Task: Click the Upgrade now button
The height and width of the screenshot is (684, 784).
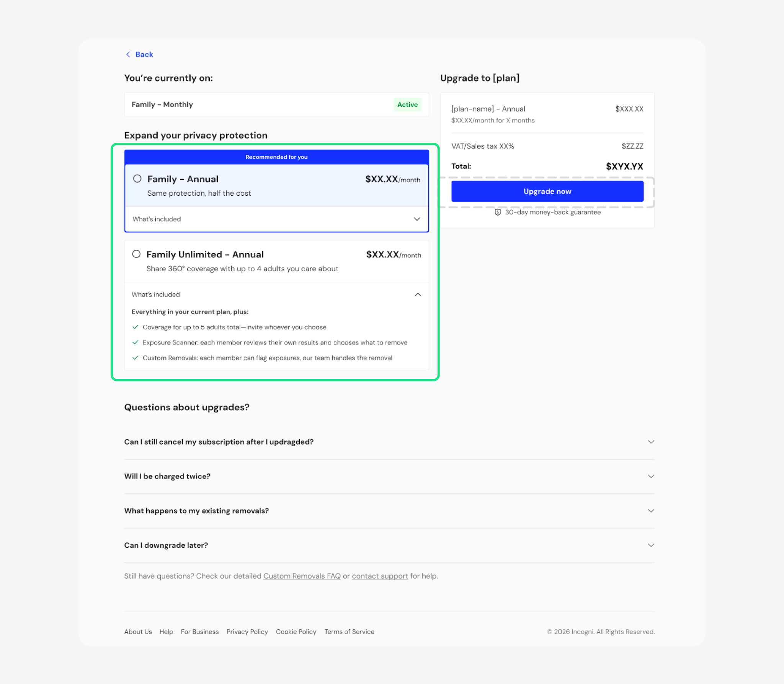Action: (x=547, y=191)
